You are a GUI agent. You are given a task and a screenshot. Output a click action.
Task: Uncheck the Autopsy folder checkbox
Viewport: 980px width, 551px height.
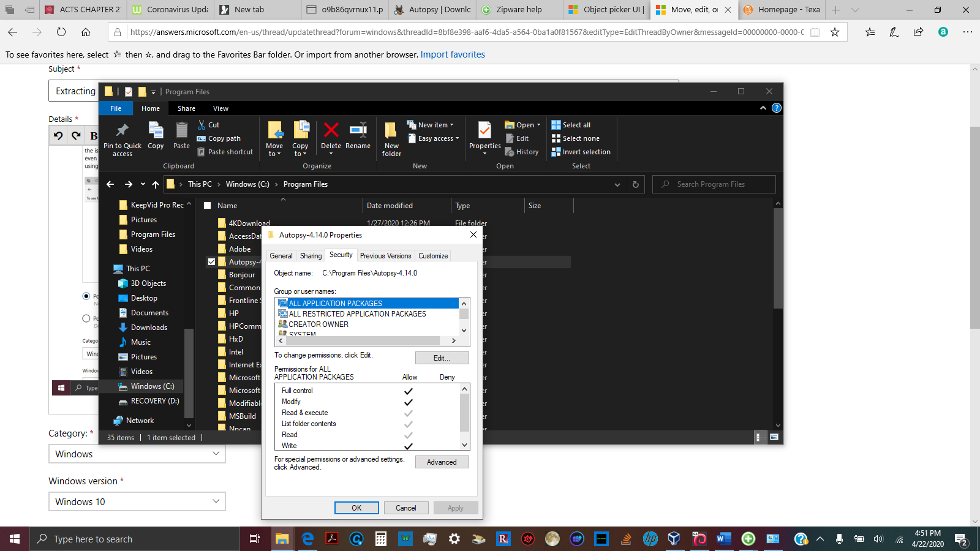click(211, 262)
